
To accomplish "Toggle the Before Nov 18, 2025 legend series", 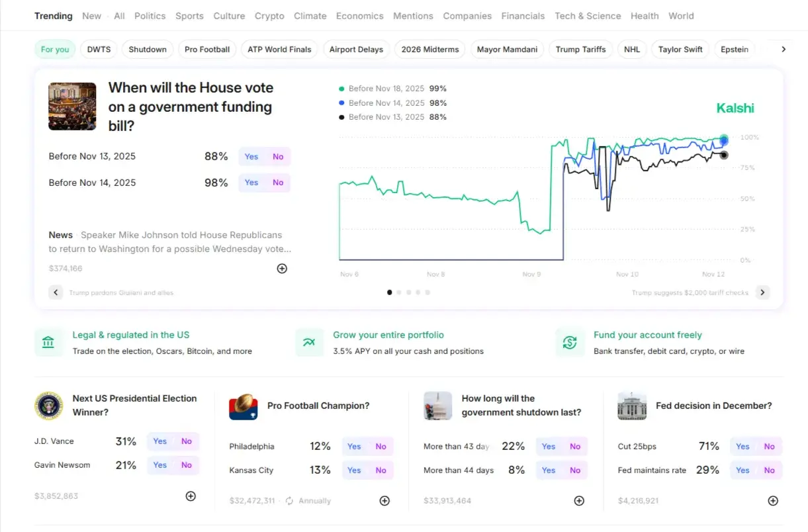I will [x=392, y=88].
